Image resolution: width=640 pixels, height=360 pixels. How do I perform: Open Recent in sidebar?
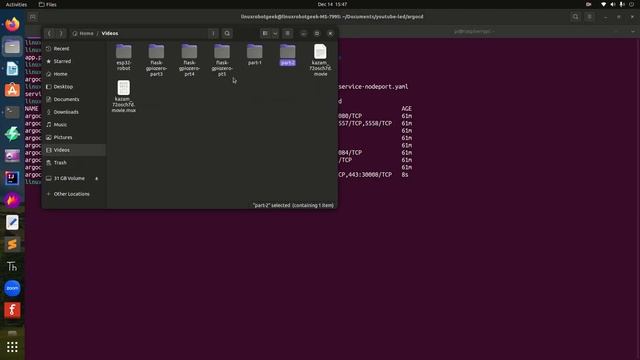point(74,49)
